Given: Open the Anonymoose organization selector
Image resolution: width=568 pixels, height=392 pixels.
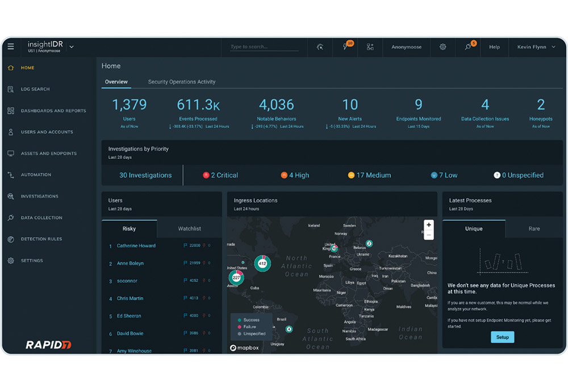Looking at the screenshot, I should tap(407, 47).
